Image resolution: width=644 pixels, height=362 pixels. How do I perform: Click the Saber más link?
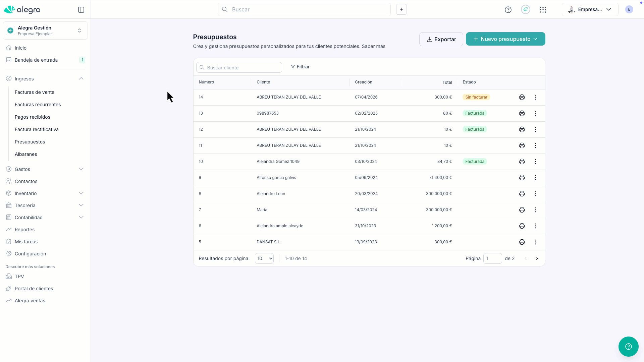pos(373,46)
